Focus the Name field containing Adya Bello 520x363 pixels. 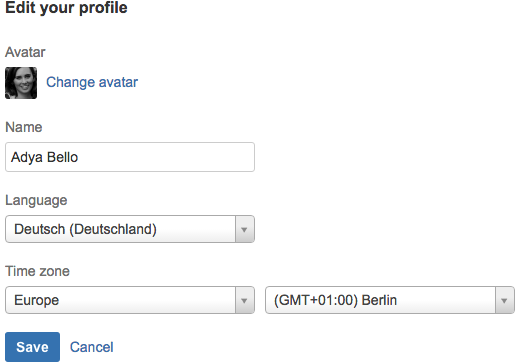[130, 157]
